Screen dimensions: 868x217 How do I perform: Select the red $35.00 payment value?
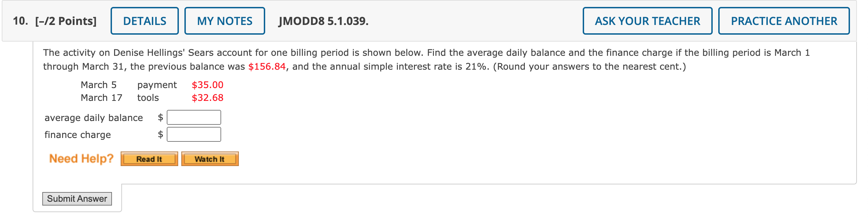208,85
